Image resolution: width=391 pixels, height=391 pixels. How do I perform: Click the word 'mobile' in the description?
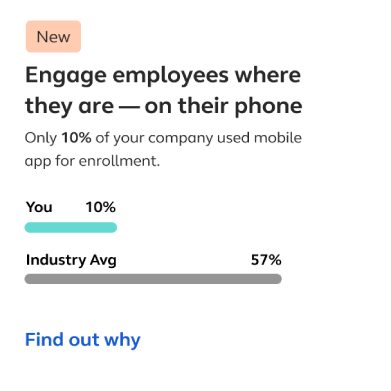click(278, 138)
